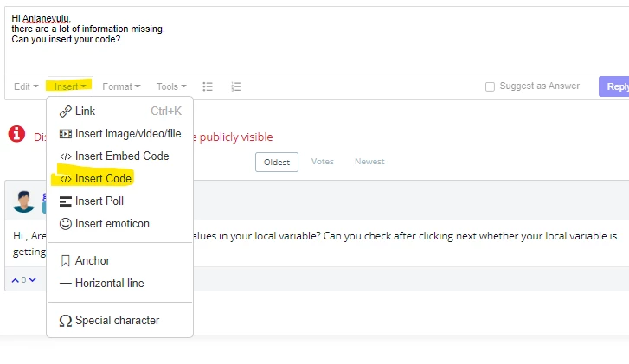Screen dimensions: 629x364
Task: Upvote the reply with the up arrow
Action: tap(16, 280)
